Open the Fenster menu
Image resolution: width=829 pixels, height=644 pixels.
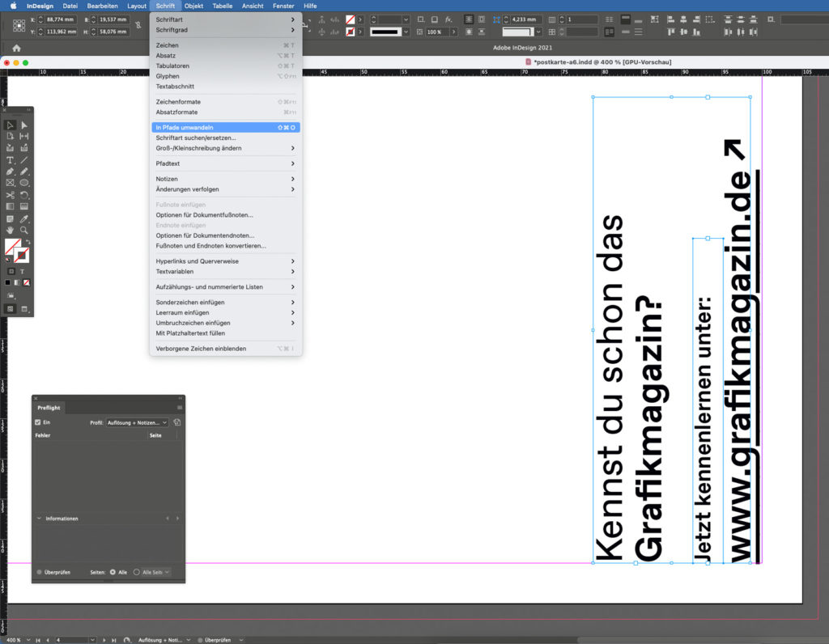point(283,6)
